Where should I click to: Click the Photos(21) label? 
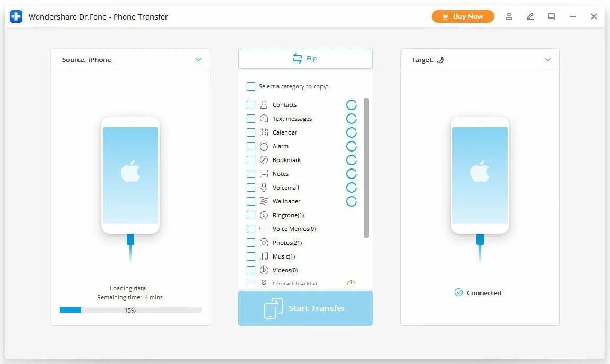(287, 243)
